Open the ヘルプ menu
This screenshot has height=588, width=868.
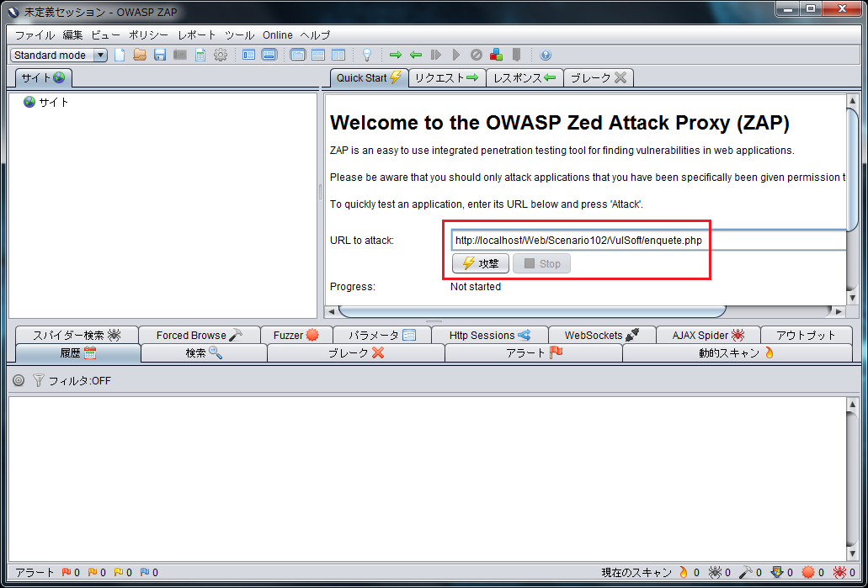click(x=315, y=35)
